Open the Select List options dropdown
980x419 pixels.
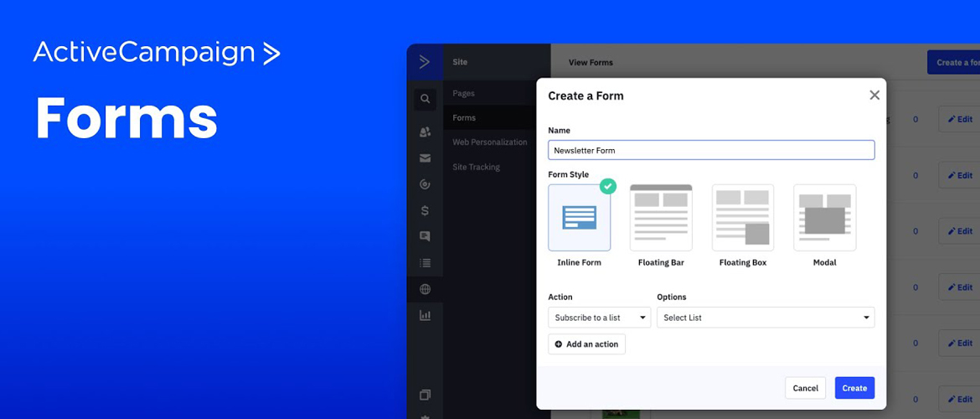766,317
